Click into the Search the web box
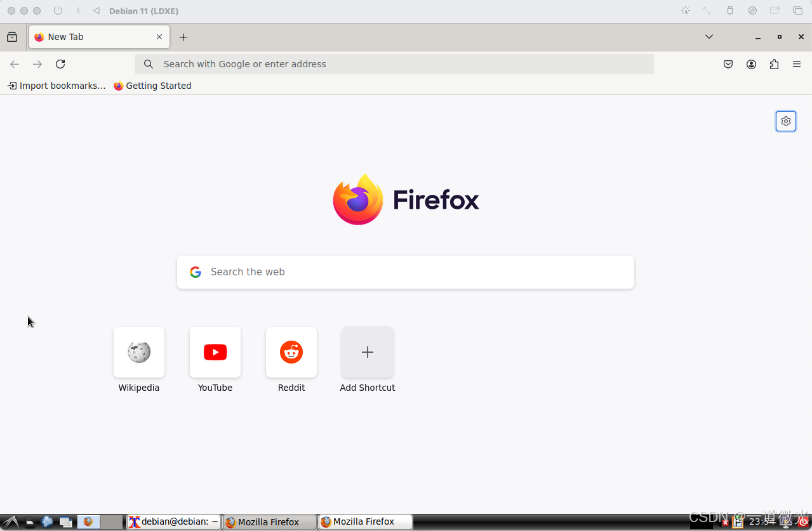 [x=406, y=272]
